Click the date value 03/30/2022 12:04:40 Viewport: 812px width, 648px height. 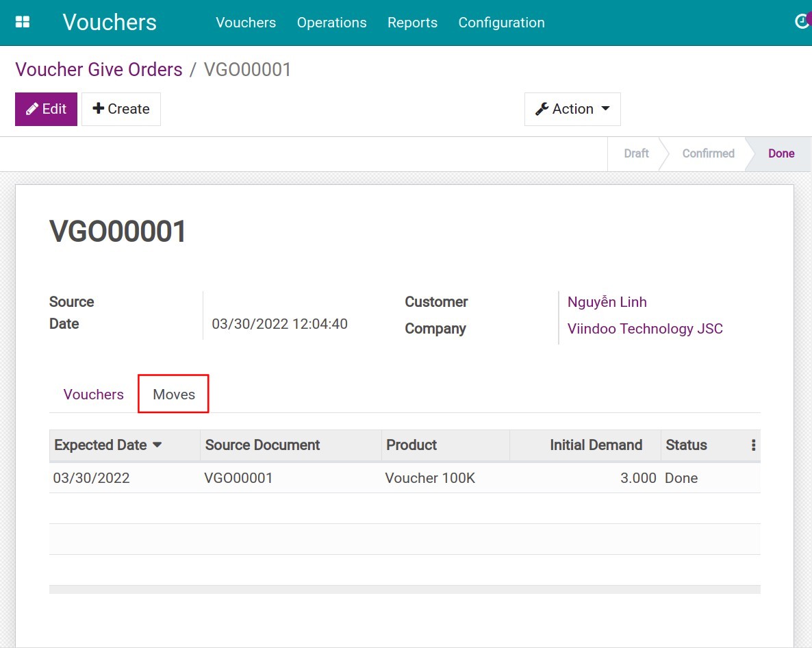tap(279, 324)
